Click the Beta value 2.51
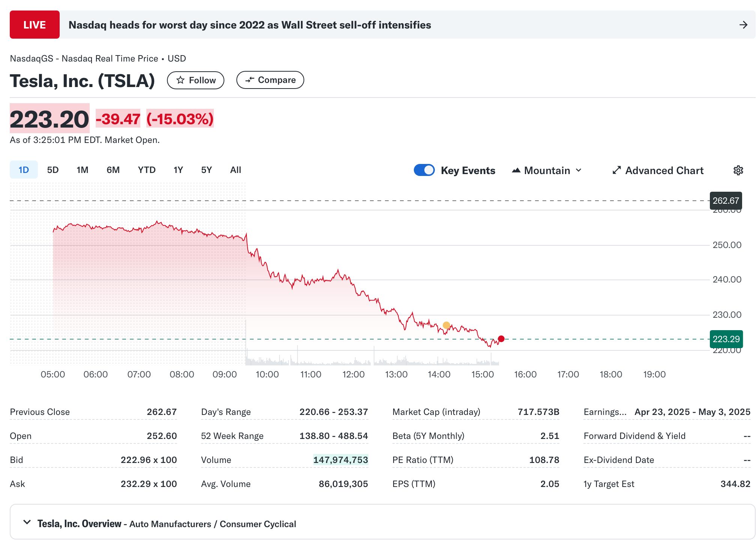 tap(550, 436)
